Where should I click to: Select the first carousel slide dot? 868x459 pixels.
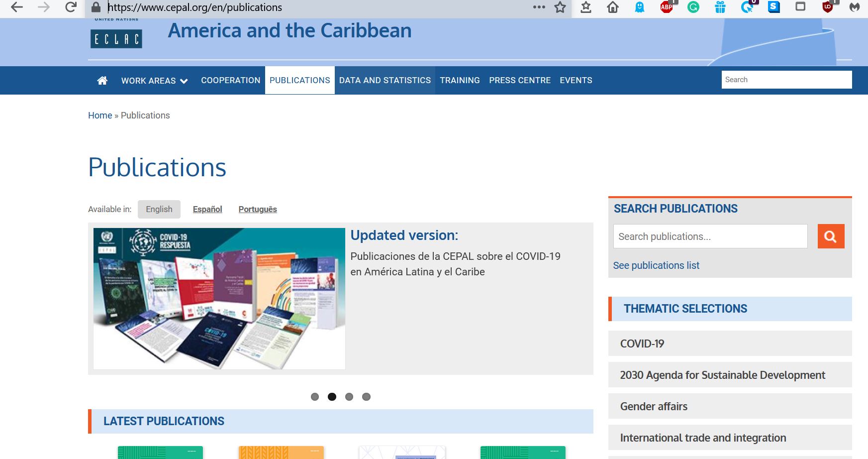point(315,397)
